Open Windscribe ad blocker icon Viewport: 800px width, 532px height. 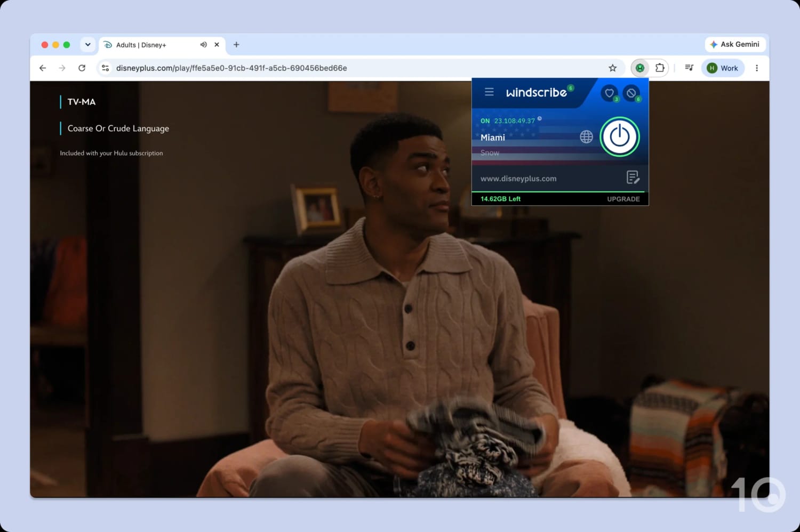coord(631,93)
